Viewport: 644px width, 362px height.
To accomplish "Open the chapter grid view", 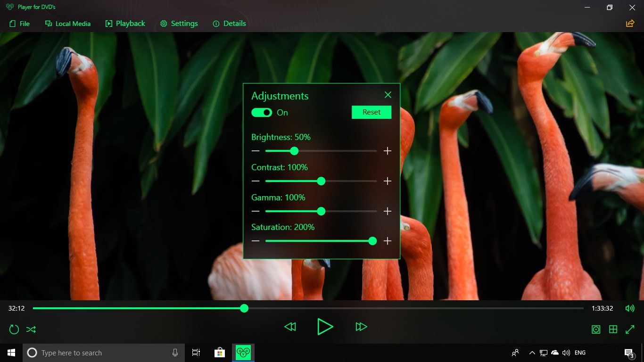I will (612, 329).
